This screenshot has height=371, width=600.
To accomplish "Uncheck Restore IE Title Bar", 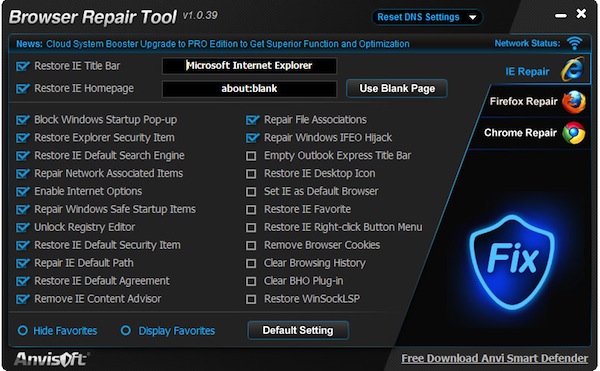I will (23, 66).
